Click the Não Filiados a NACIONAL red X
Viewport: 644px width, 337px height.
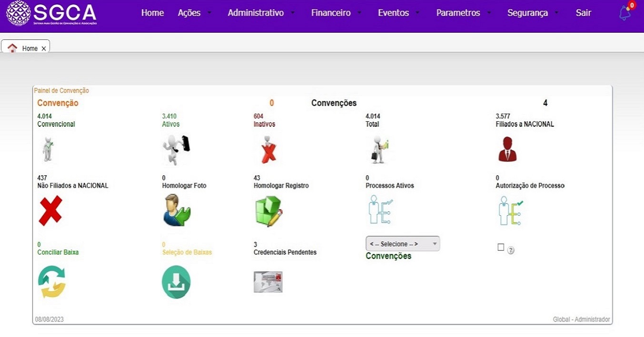[x=50, y=210]
